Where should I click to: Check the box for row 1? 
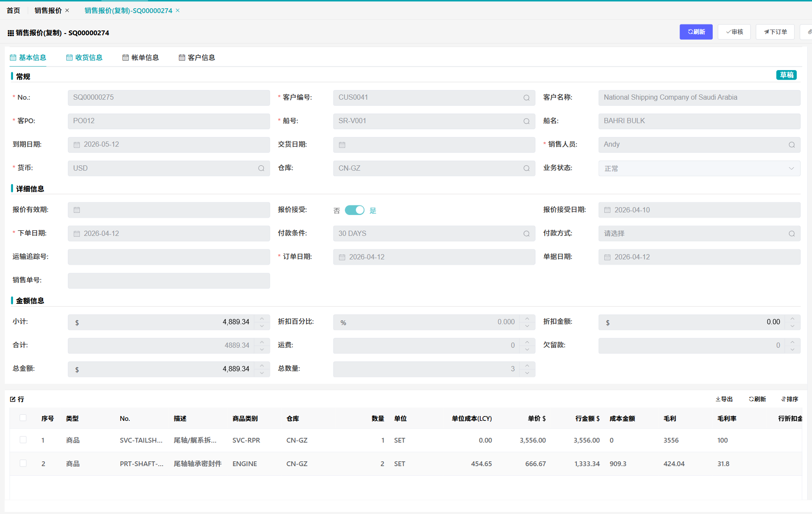[x=23, y=440]
